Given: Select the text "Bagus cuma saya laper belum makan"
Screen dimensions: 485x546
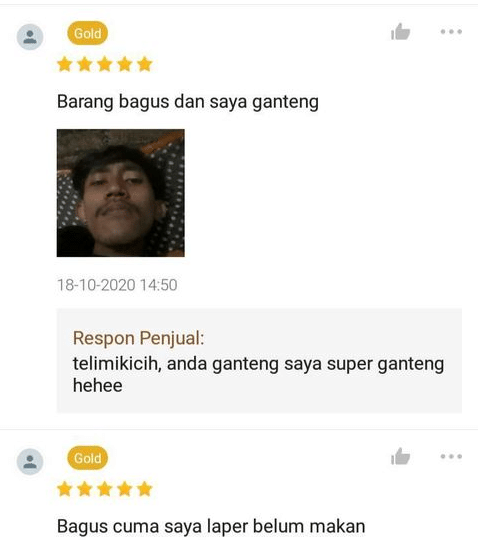Looking at the screenshot, I should 211,526.
